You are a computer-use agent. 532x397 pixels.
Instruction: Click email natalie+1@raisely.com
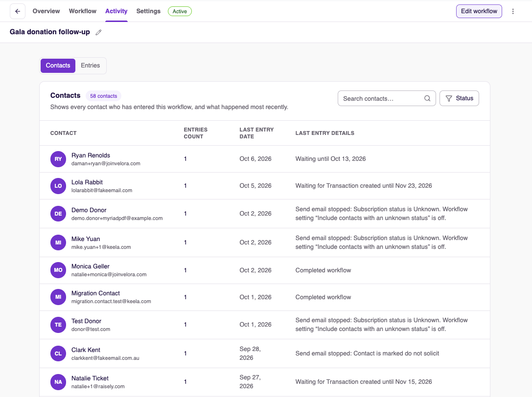point(98,387)
